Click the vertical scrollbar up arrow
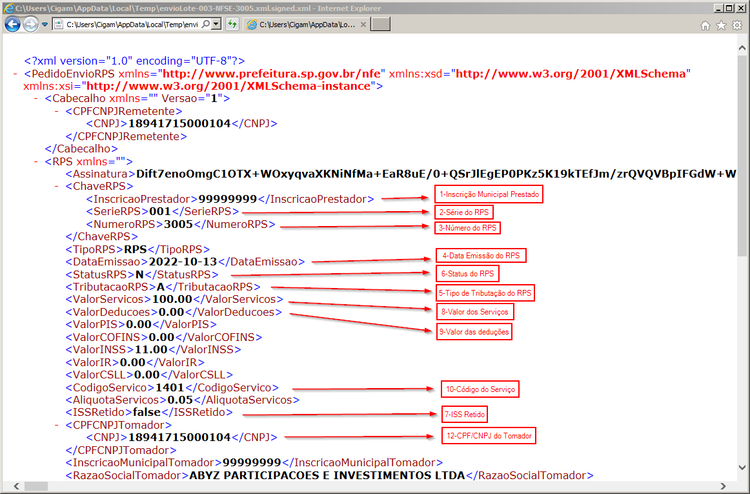 (742, 48)
